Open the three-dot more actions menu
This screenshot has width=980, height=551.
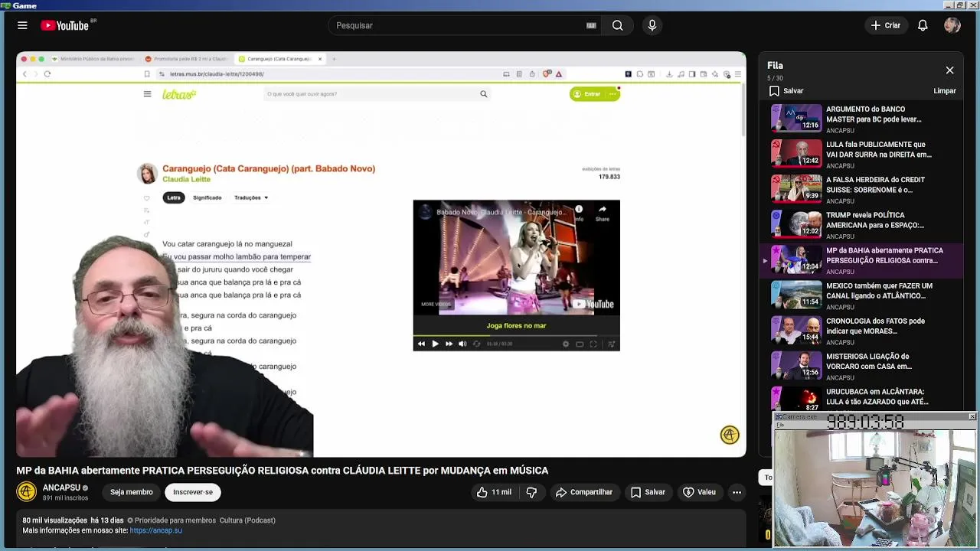click(x=737, y=492)
